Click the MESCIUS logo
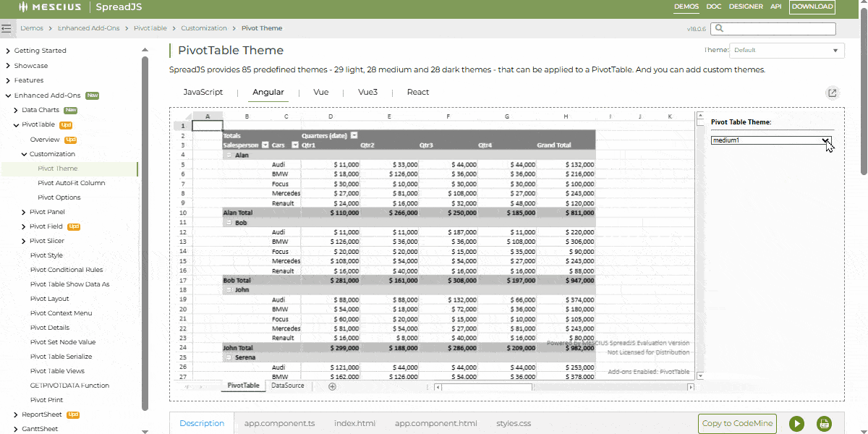The image size is (868, 434). [x=48, y=7]
